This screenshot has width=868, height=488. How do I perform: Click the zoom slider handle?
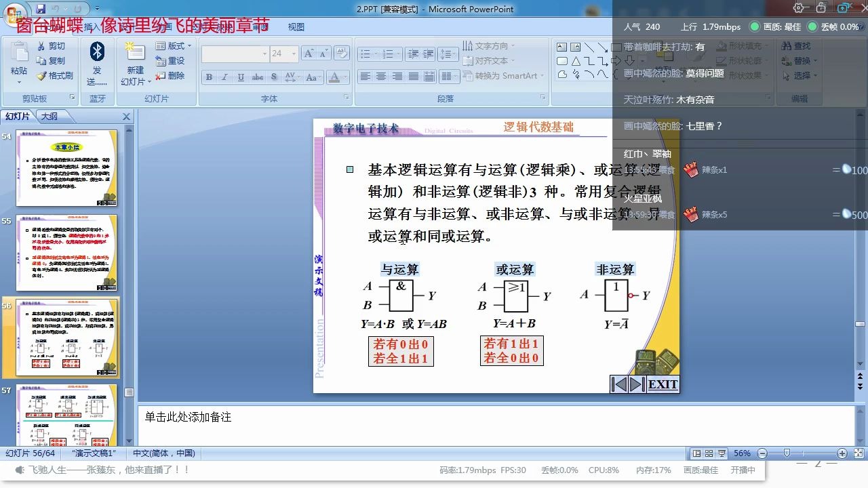pyautogui.click(x=787, y=453)
